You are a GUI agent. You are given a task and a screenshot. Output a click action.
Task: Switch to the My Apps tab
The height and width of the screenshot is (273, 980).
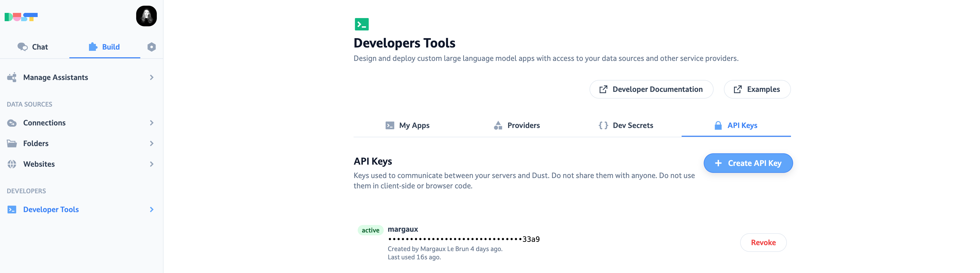(407, 126)
